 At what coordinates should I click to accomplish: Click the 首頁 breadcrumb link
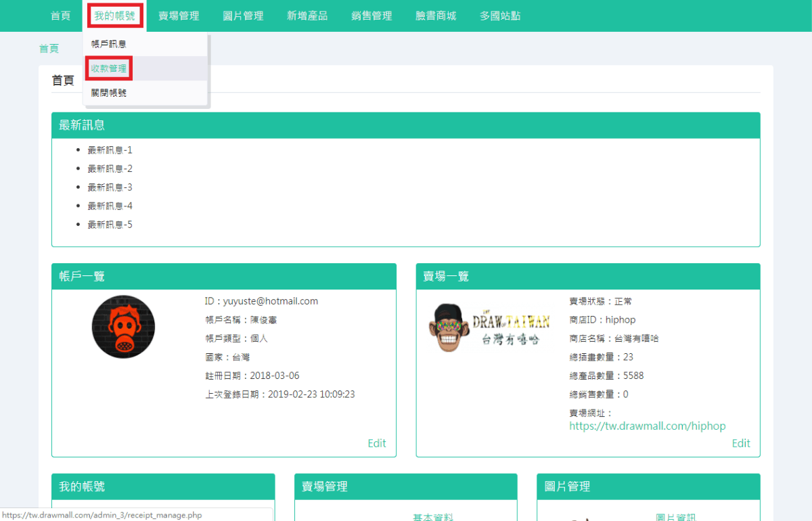tap(48, 48)
